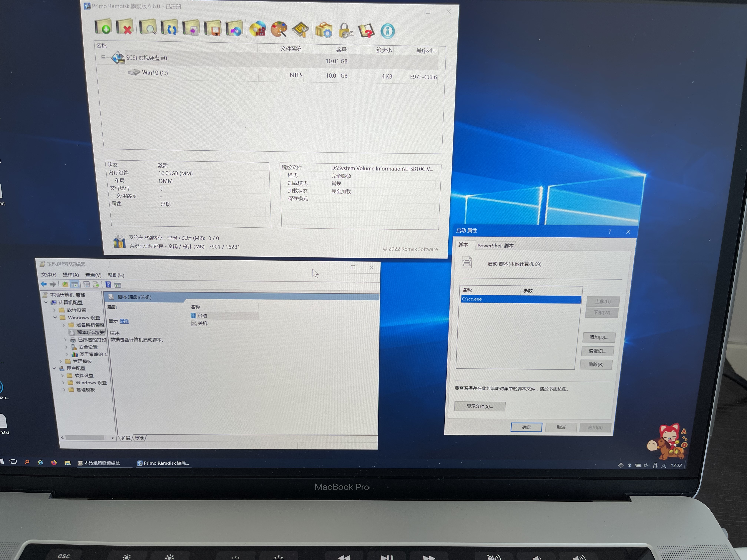
Task: Click the volume speaker icon in system tray
Action: point(646,466)
